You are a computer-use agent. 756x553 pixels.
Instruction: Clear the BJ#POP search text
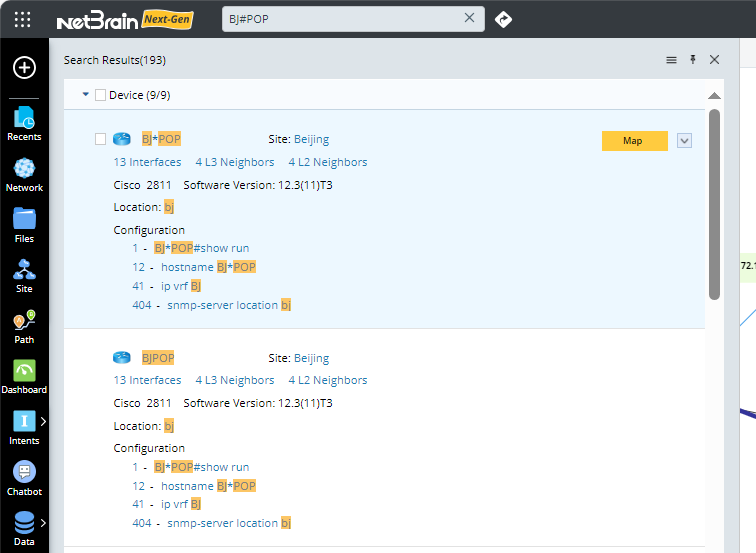point(469,18)
